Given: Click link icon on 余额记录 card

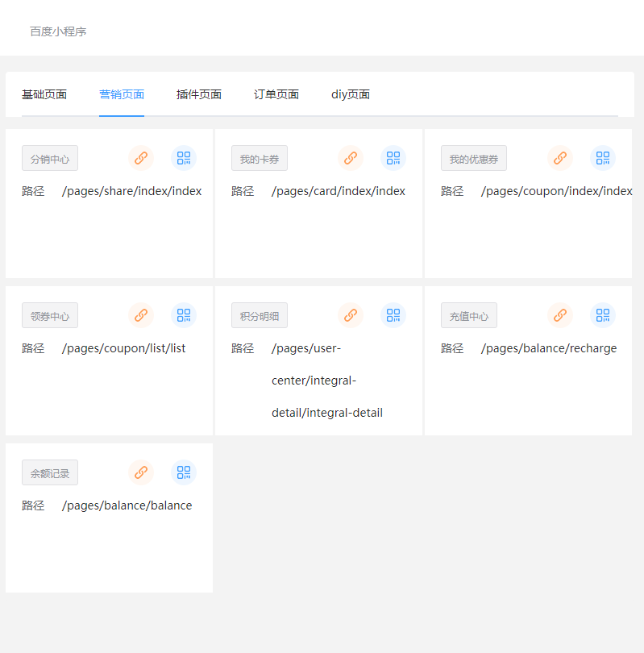Looking at the screenshot, I should (x=141, y=473).
